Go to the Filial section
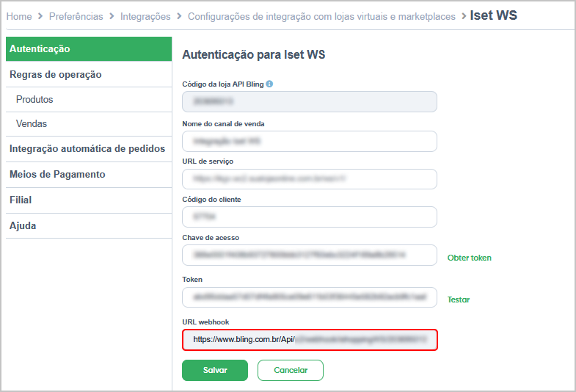Viewport: 576px width, 392px height. [x=89, y=200]
